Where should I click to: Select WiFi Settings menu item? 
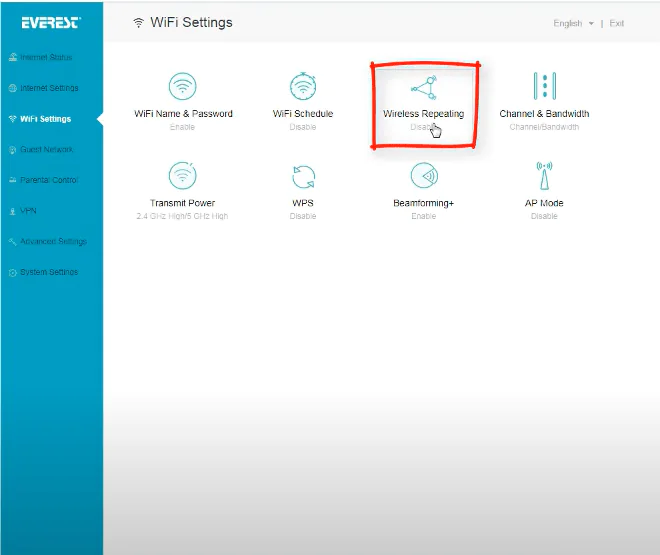[45, 119]
